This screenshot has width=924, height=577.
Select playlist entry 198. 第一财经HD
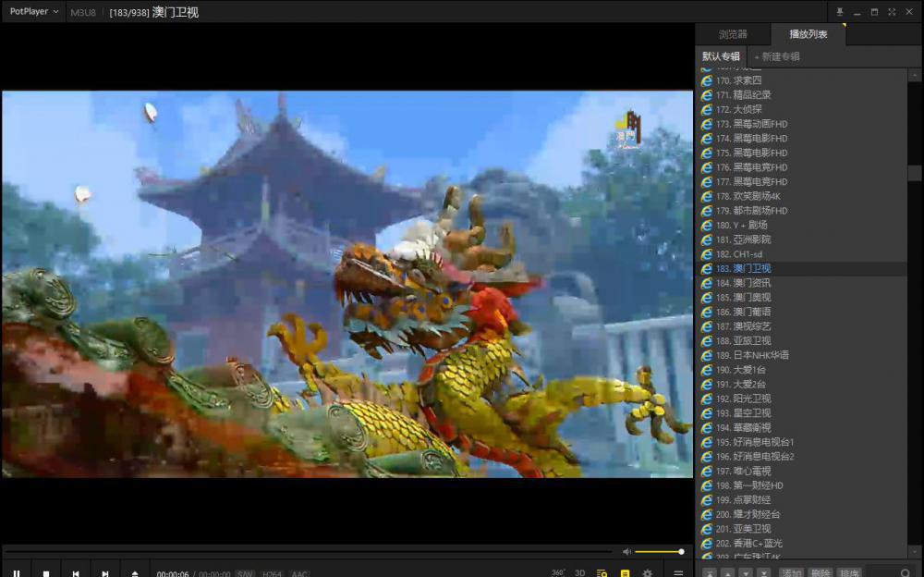coord(803,485)
